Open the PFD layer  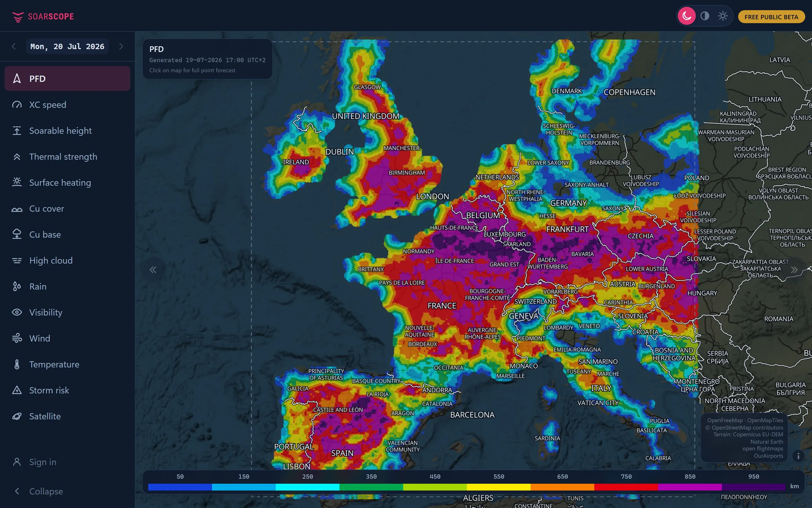point(67,79)
